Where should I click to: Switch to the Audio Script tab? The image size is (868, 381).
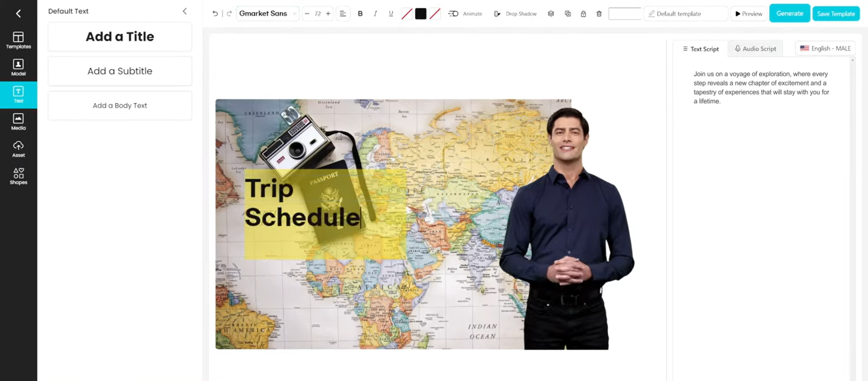pos(755,49)
